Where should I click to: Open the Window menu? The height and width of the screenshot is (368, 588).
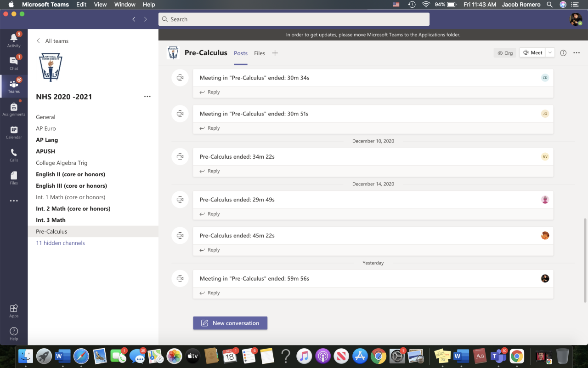(x=124, y=5)
